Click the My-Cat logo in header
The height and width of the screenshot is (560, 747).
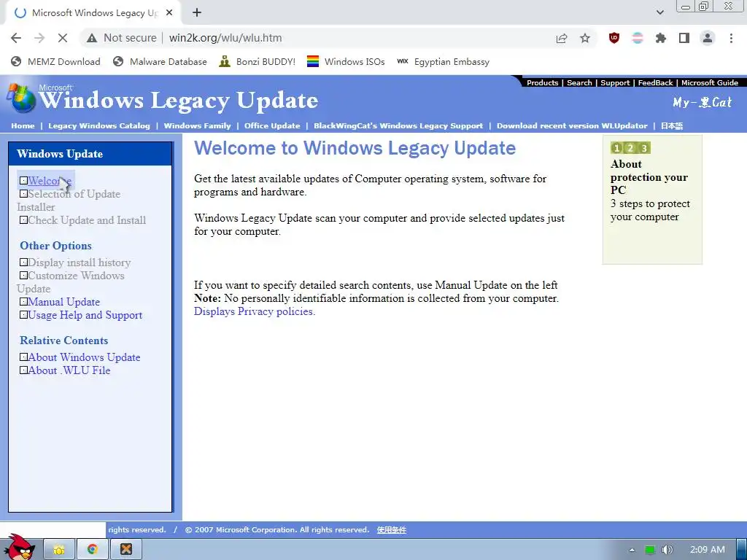pos(703,102)
